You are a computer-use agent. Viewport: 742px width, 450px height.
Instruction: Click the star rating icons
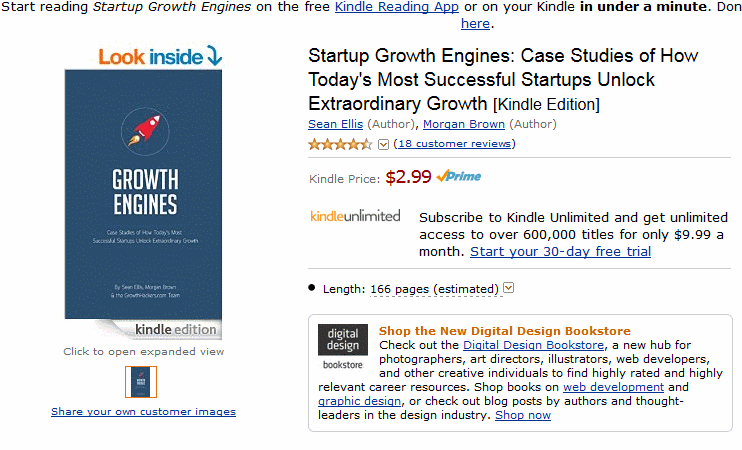tap(340, 144)
